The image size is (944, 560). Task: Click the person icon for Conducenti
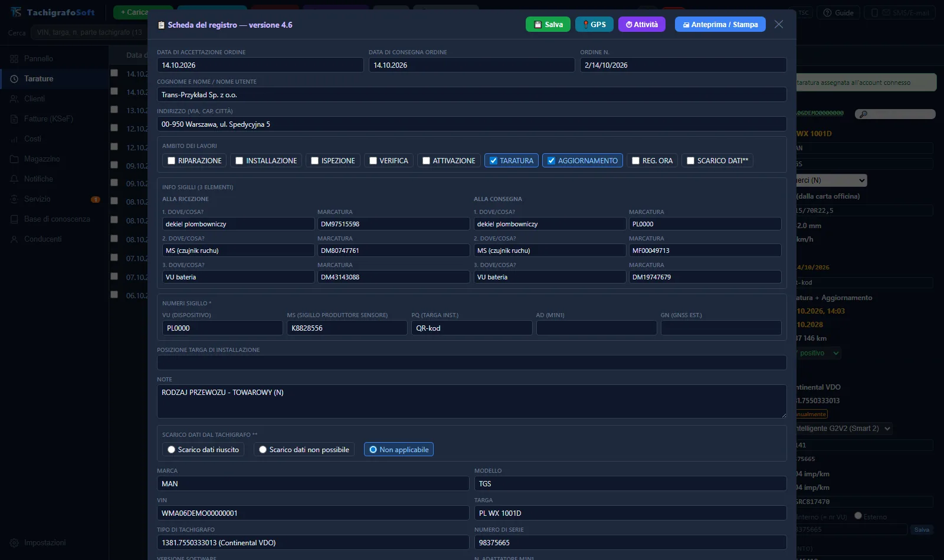[x=14, y=239]
